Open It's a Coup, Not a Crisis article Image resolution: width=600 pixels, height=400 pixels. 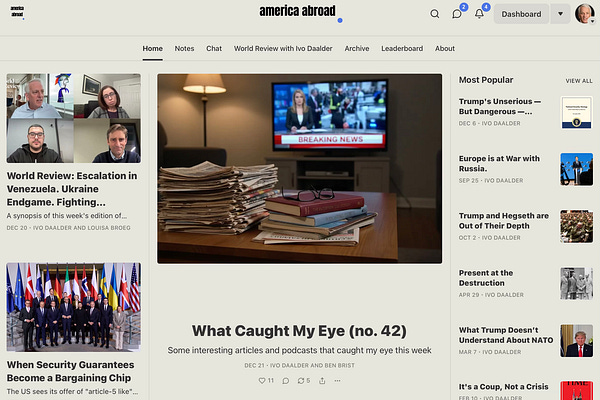point(504,387)
